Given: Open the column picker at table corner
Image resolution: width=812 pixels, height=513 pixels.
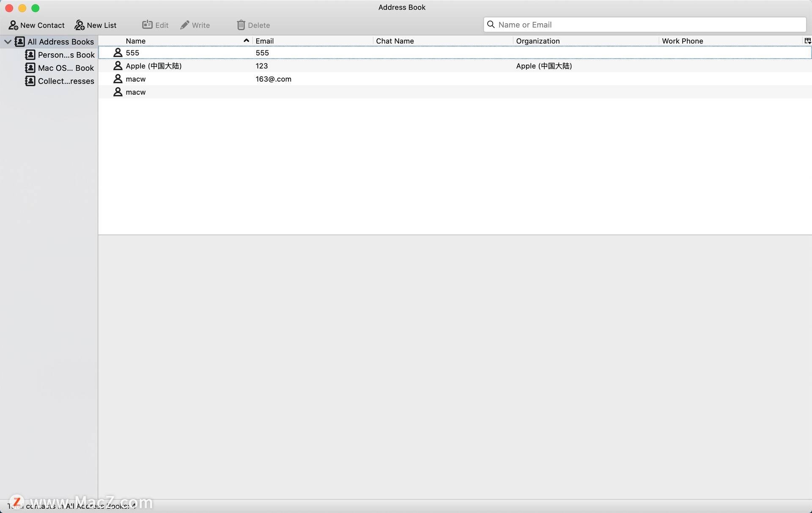Looking at the screenshot, I should click(807, 41).
